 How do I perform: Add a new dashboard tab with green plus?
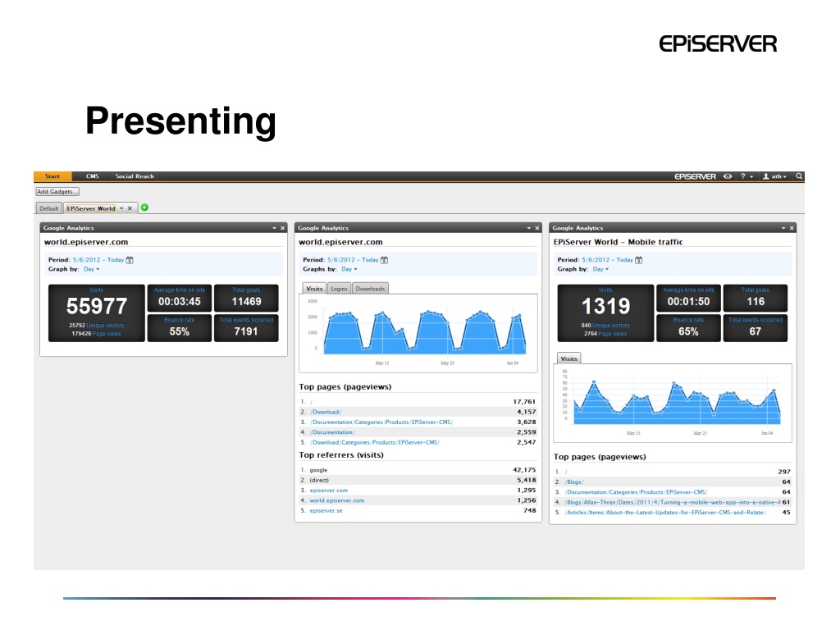(144, 208)
